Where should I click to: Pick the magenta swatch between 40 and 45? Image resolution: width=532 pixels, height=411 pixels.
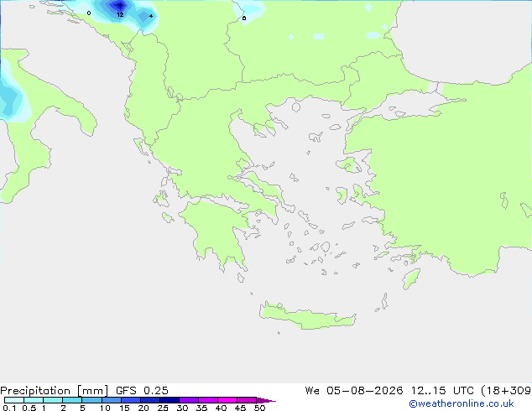pos(227,400)
